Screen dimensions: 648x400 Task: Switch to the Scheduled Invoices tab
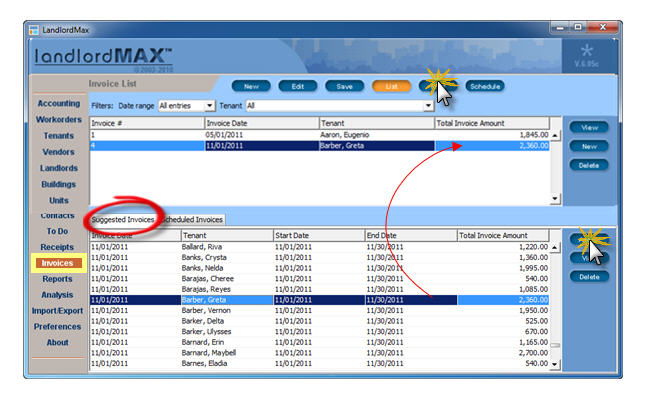pos(193,220)
